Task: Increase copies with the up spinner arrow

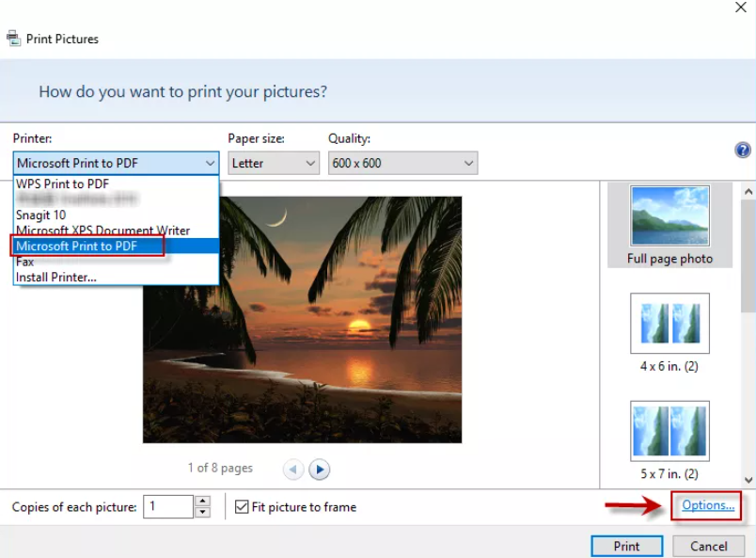Action: [x=202, y=502]
